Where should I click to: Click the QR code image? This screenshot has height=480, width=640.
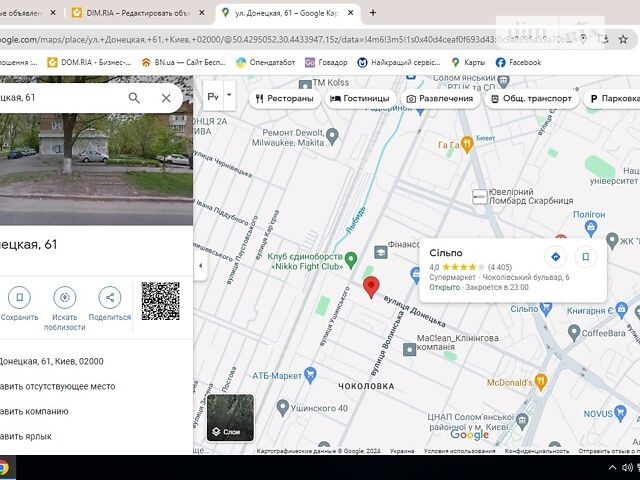(x=160, y=301)
